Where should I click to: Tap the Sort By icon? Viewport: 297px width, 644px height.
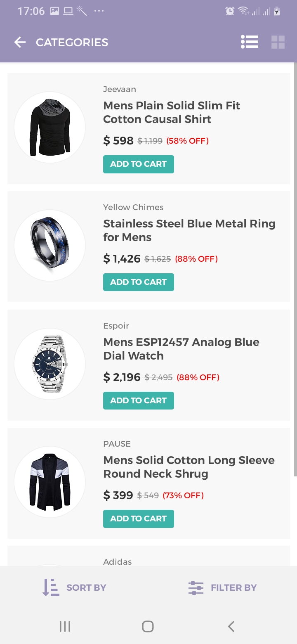tap(51, 587)
